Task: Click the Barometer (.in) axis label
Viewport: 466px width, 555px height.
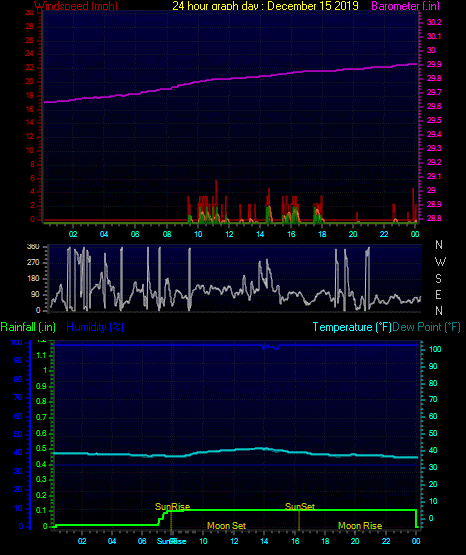Action: (x=405, y=5)
